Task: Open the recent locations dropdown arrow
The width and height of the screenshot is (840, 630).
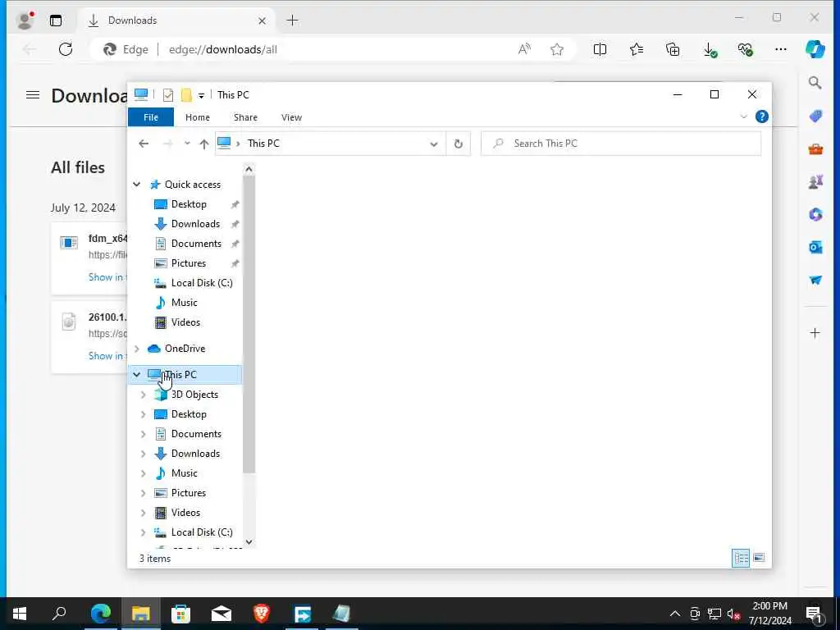Action: click(187, 144)
